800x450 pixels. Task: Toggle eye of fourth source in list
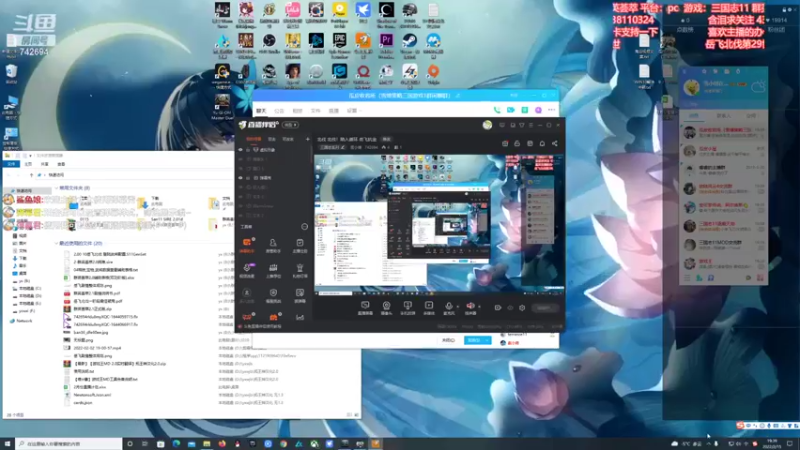[240, 178]
